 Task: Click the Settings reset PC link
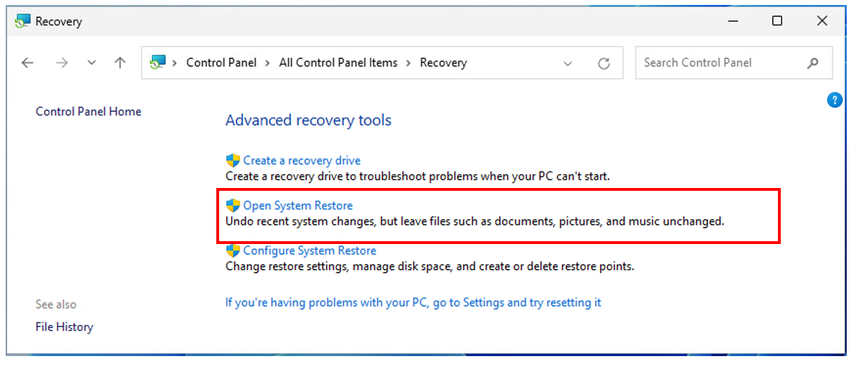pyautogui.click(x=413, y=302)
